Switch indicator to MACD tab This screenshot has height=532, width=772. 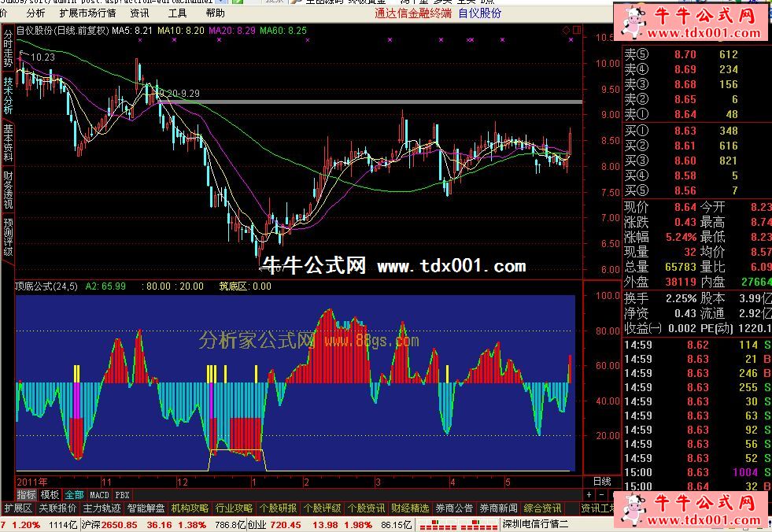pyautogui.click(x=99, y=494)
